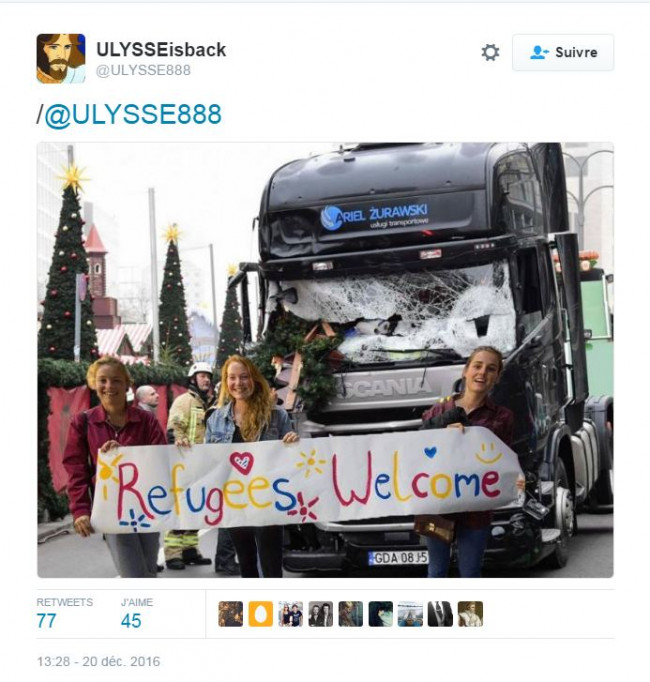Click the Suivre follow button
Screen dimensions: 650x682
point(563,53)
